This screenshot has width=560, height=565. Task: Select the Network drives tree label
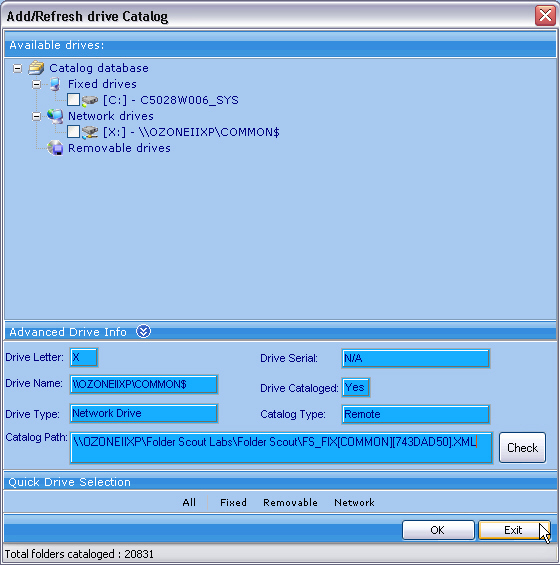tap(111, 116)
